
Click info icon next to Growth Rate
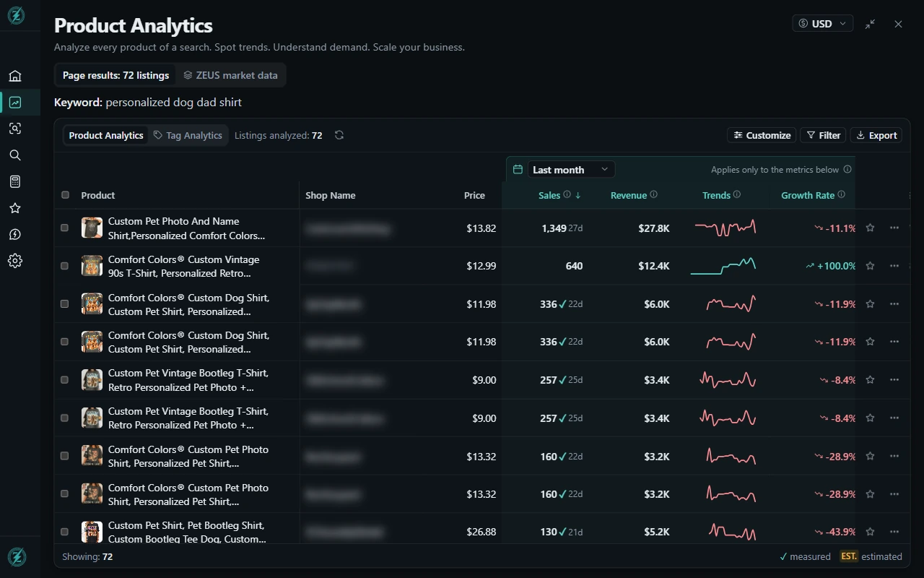(x=841, y=194)
